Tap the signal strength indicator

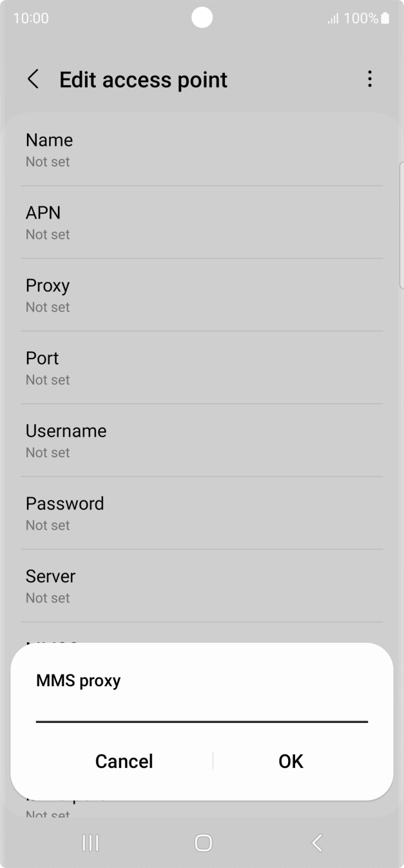(332, 18)
